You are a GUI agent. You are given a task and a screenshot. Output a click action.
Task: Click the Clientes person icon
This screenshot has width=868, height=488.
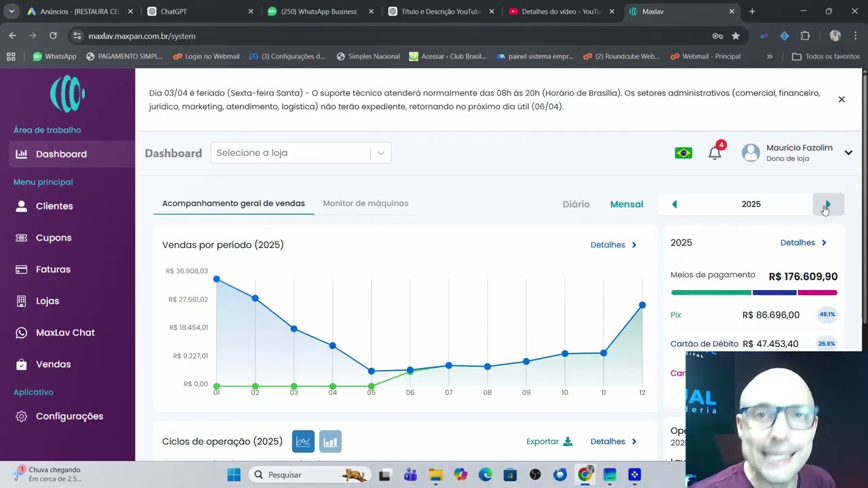tap(22, 206)
